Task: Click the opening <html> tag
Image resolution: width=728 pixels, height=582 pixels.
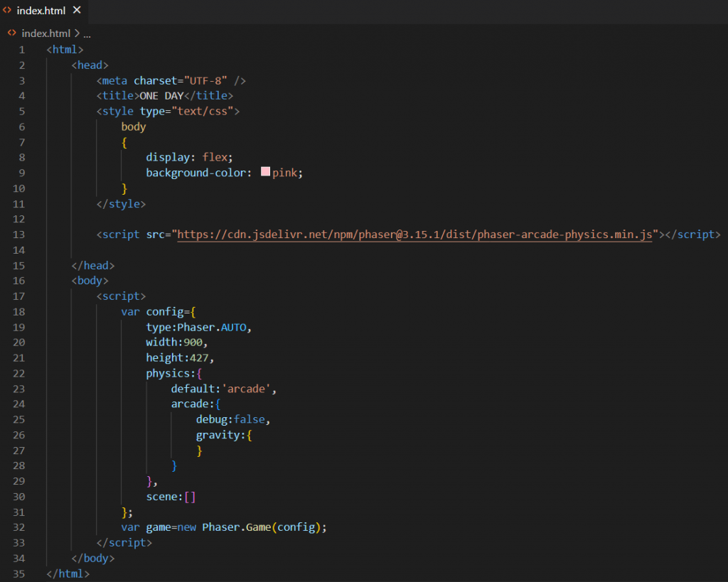Action: click(65, 50)
